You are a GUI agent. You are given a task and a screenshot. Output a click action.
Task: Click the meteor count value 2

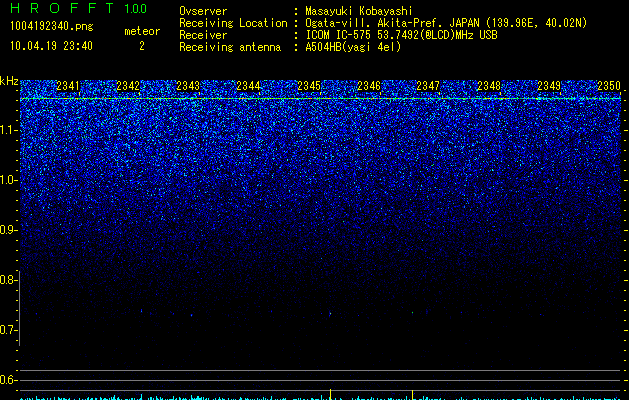point(142,46)
